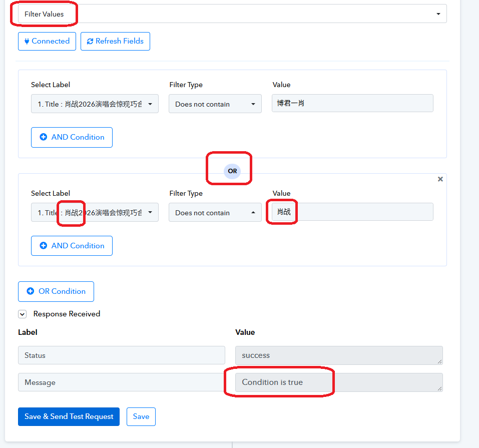Open the Filter Values action dropdown
Viewport: 479px width, 448px height.
(232, 14)
